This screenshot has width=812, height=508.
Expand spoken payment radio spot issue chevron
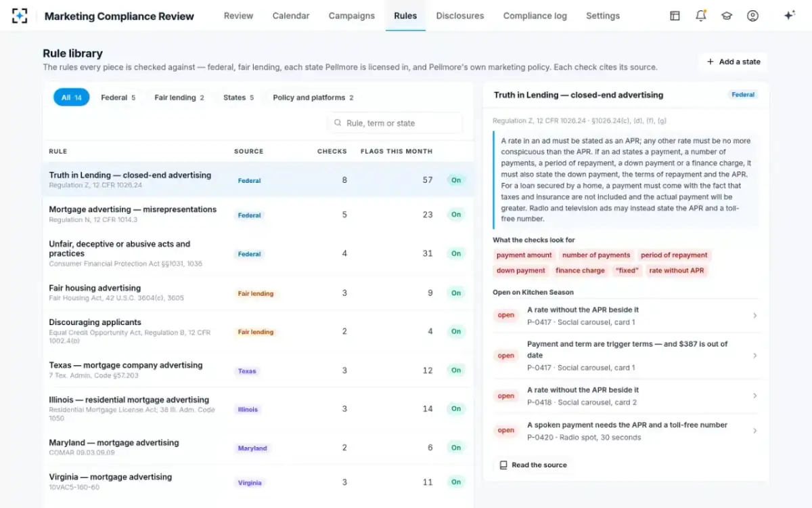[x=754, y=431]
